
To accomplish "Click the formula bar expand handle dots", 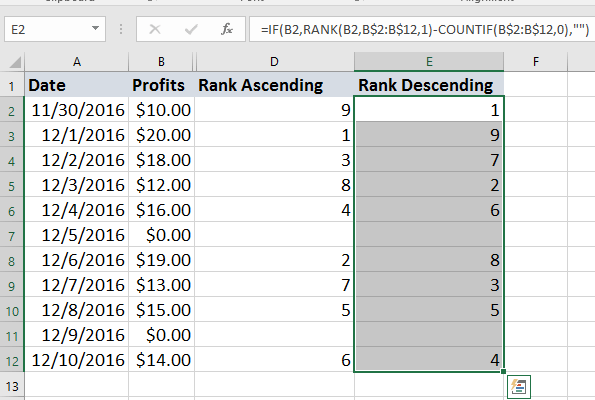I will click(x=121, y=29).
